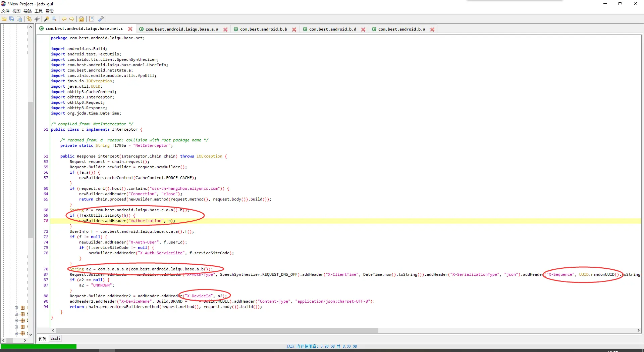Close the com.best.android.b.a tab
The width and height of the screenshot is (644, 352).
pos(432,30)
